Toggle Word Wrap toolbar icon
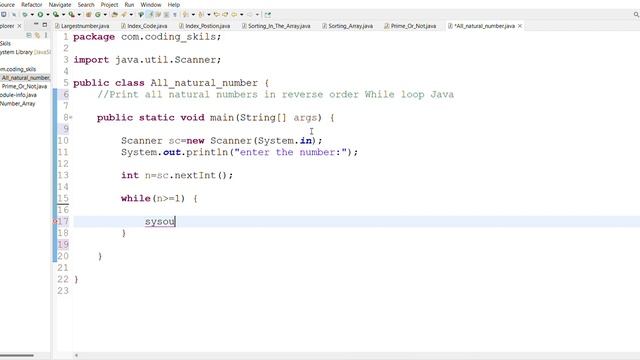The width and height of the screenshot is (640, 360). (x=158, y=15)
